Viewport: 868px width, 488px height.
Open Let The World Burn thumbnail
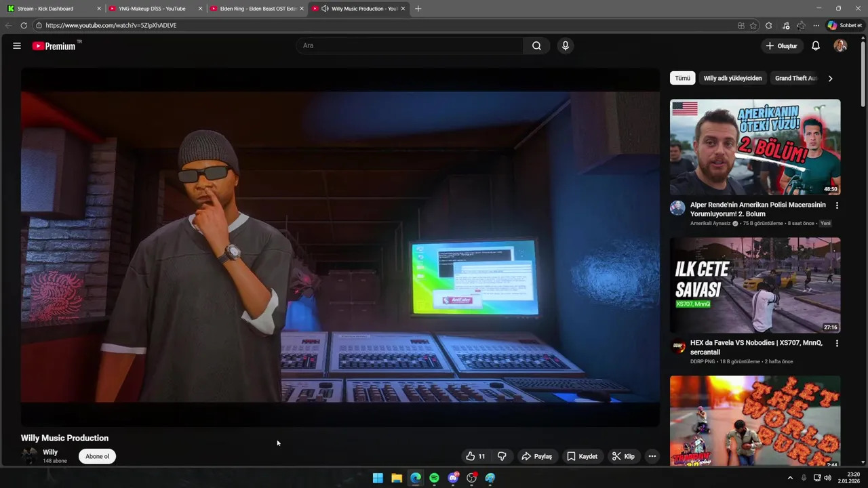point(755,422)
